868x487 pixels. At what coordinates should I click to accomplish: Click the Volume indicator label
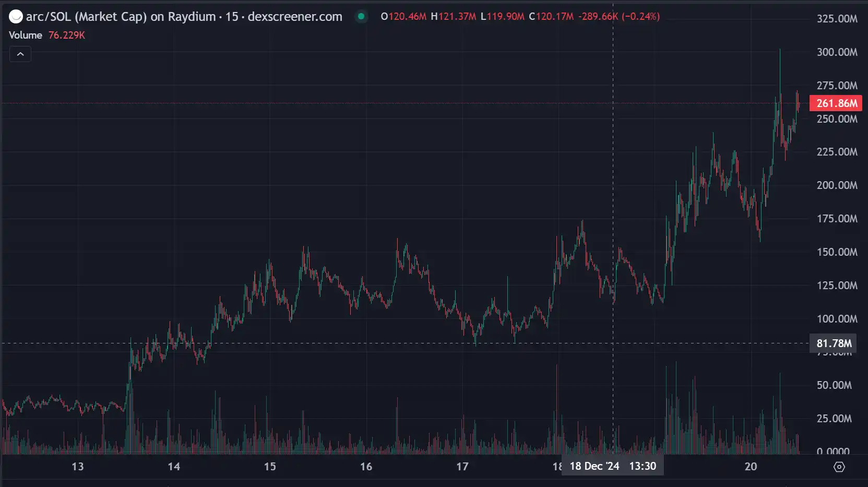point(26,35)
